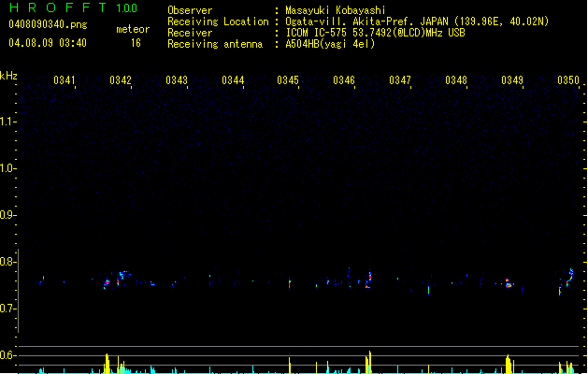The width and height of the screenshot is (588, 374).
Task: Click the 0.9 kHz frequency label
Action: 7,215
